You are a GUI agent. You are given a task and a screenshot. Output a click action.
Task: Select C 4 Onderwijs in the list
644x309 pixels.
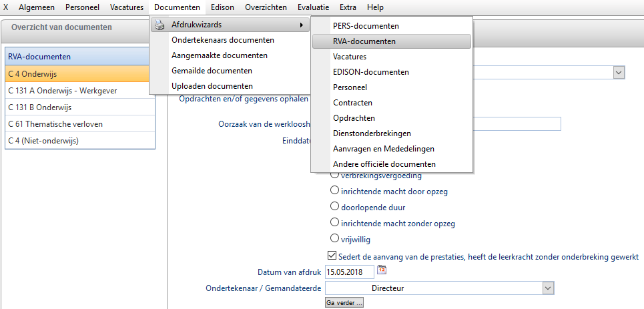80,74
